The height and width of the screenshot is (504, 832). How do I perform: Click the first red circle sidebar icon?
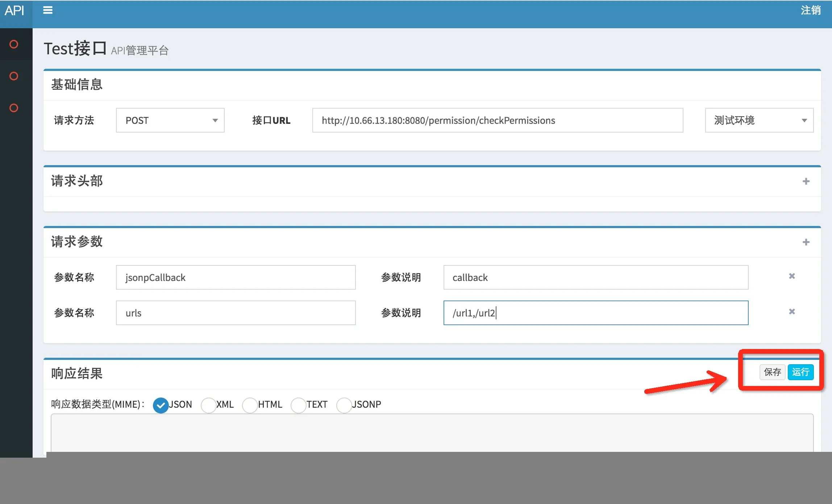[x=14, y=44]
